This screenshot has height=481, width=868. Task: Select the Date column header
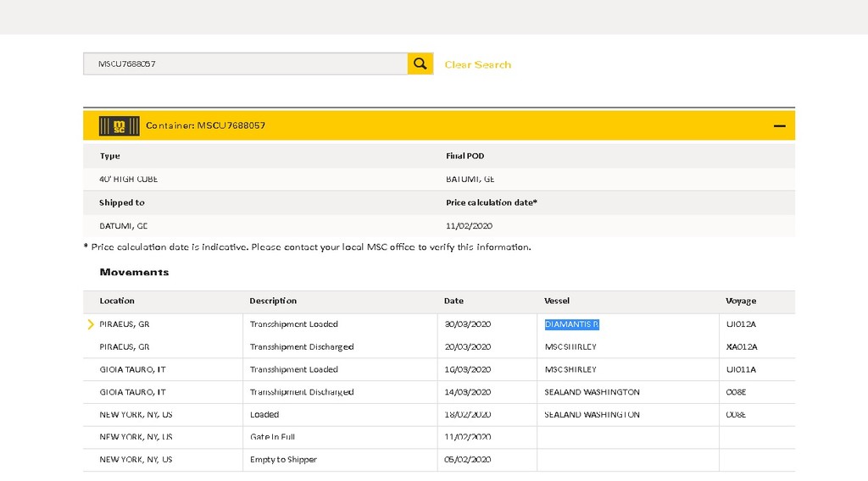point(453,301)
